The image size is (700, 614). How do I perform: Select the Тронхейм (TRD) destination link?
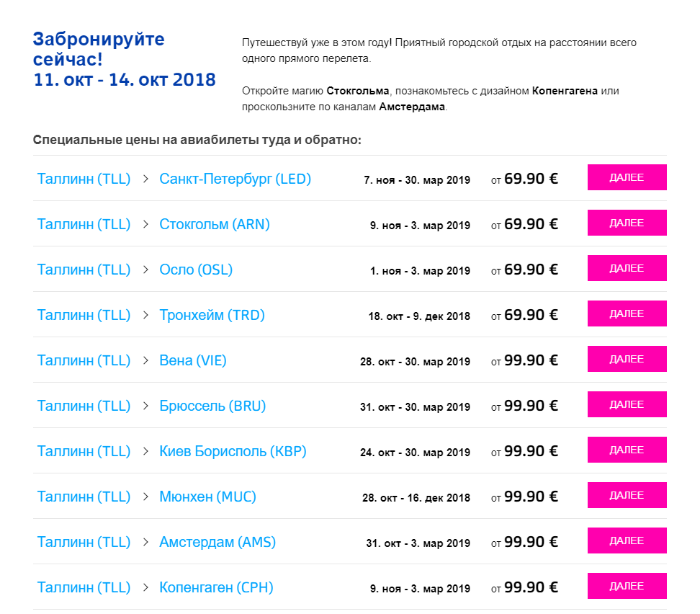212,315
